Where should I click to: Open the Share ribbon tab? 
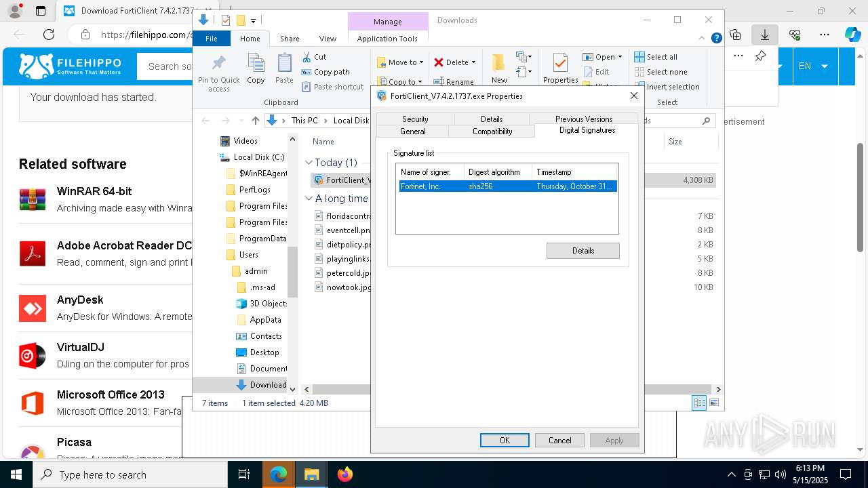pyautogui.click(x=290, y=39)
